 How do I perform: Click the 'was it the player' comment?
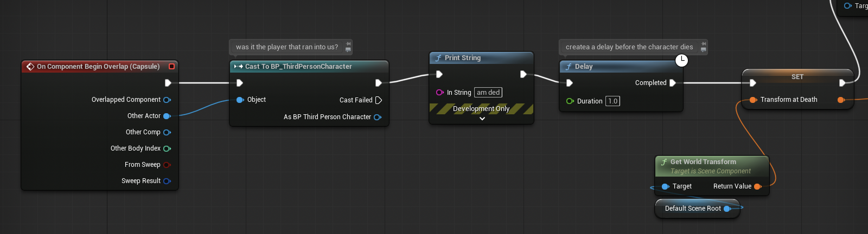coord(287,47)
